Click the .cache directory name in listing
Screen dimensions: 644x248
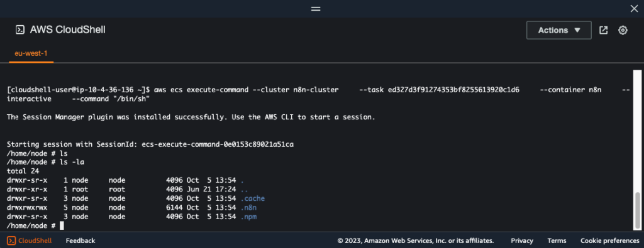(253, 198)
